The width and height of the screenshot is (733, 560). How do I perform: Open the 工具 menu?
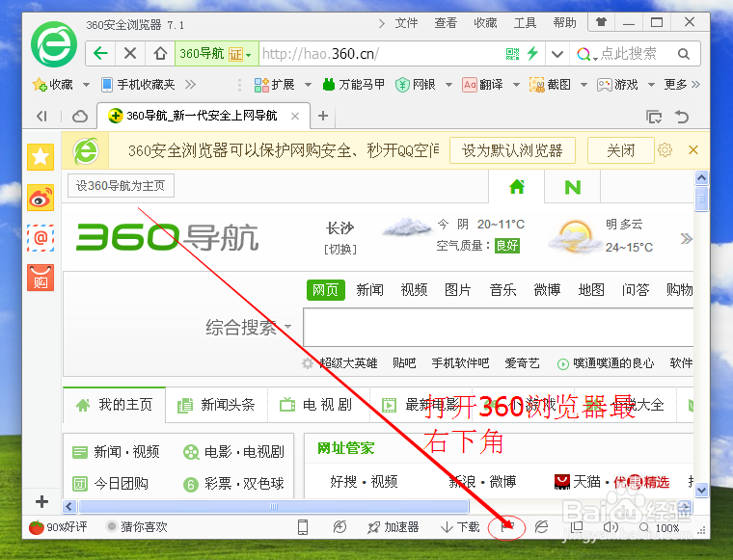click(525, 23)
